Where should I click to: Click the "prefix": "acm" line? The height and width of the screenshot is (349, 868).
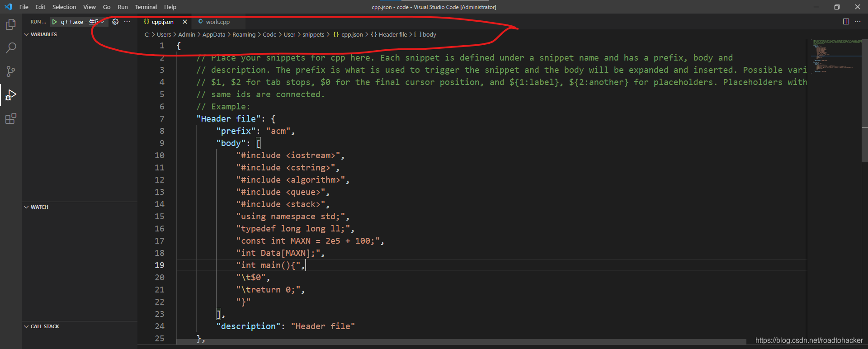tap(255, 131)
